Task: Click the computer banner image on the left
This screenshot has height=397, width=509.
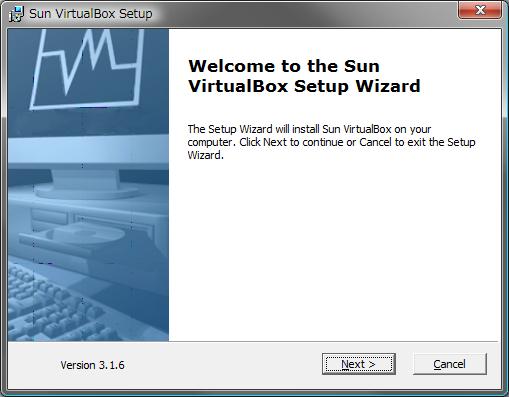Action: pos(88,185)
